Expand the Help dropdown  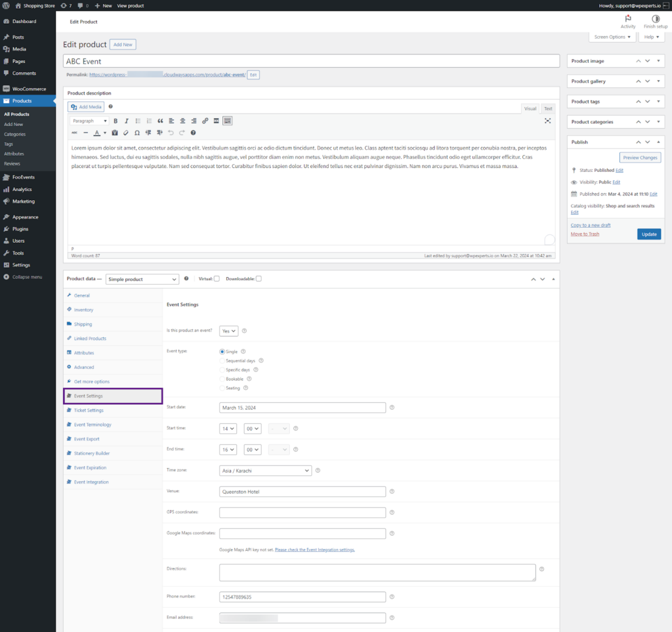tap(652, 37)
